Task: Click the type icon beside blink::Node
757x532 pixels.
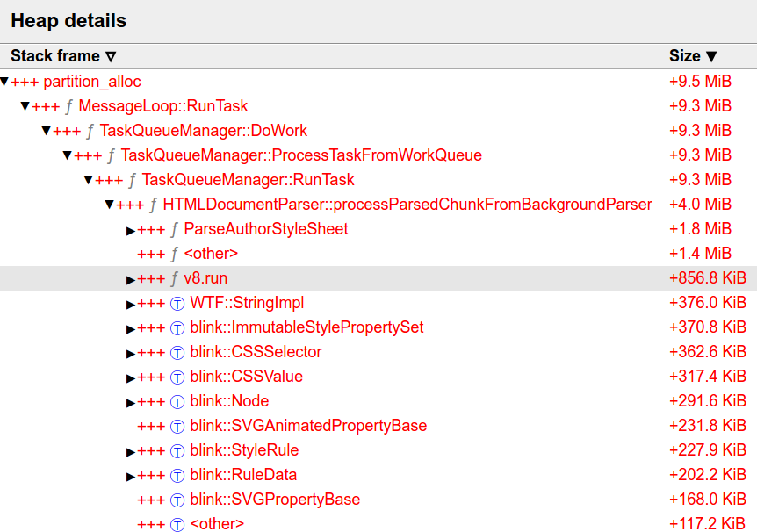Action: (177, 401)
